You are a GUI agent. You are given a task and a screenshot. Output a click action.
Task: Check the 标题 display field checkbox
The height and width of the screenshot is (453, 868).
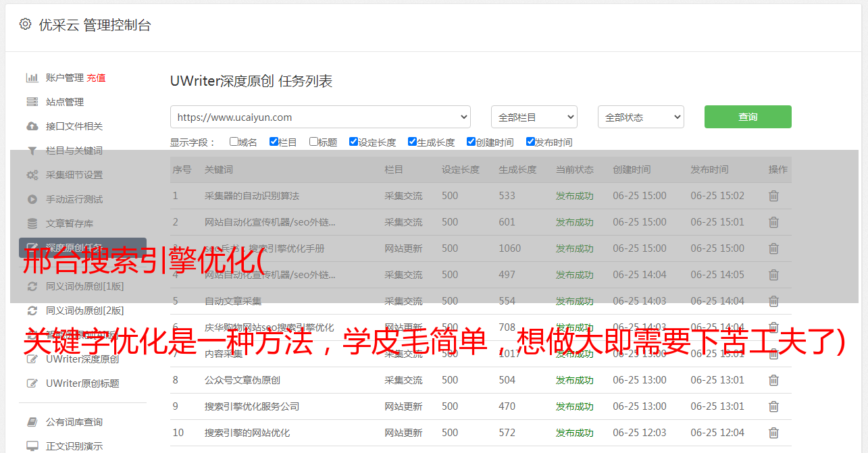pyautogui.click(x=313, y=142)
